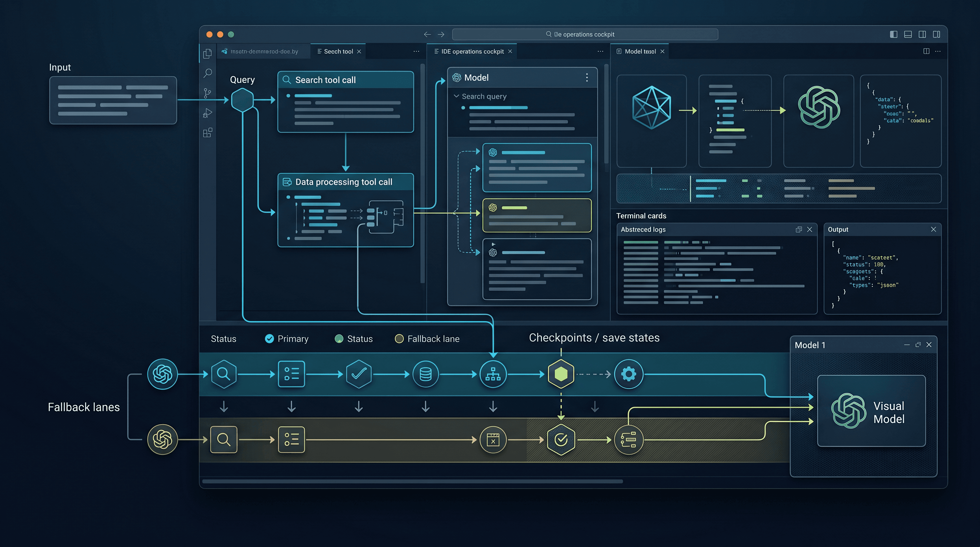Open more actions beside IDE operations cockpit tab
The image size is (980, 547).
click(x=600, y=51)
